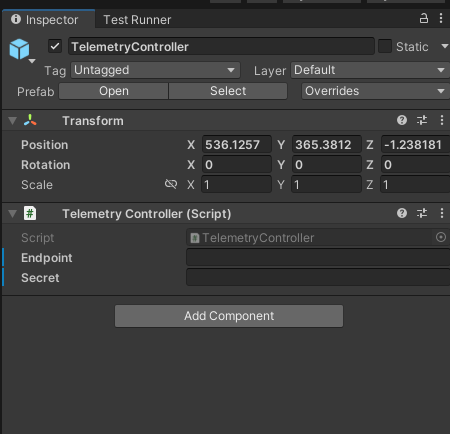Viewport: 450px width, 434px height.
Task: Click the Endpoint text field
Action: coord(318,258)
